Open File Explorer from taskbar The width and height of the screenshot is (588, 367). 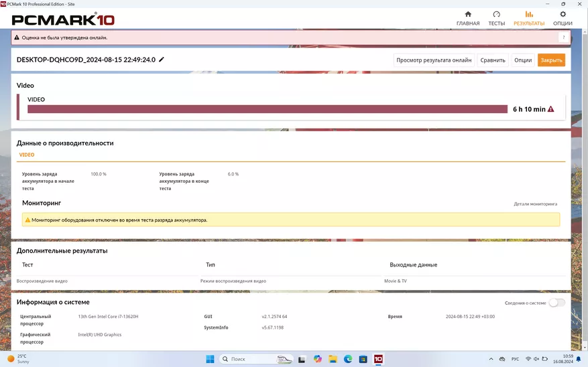[x=333, y=359]
